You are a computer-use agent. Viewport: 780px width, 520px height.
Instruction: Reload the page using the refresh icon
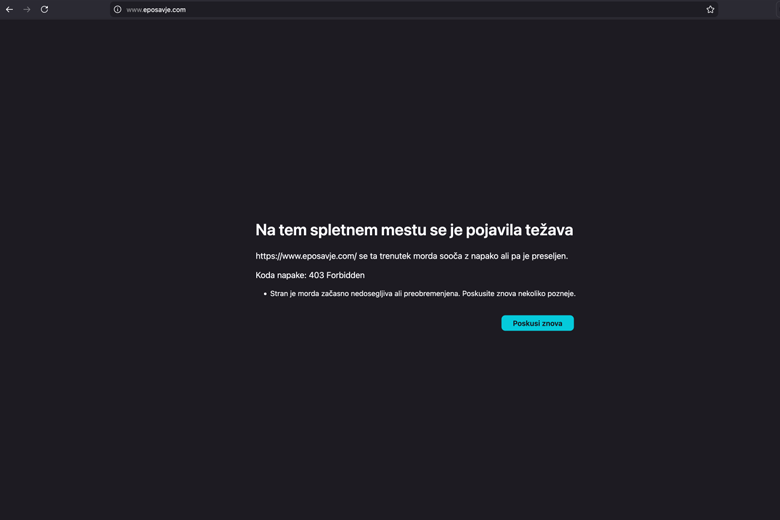click(44, 10)
